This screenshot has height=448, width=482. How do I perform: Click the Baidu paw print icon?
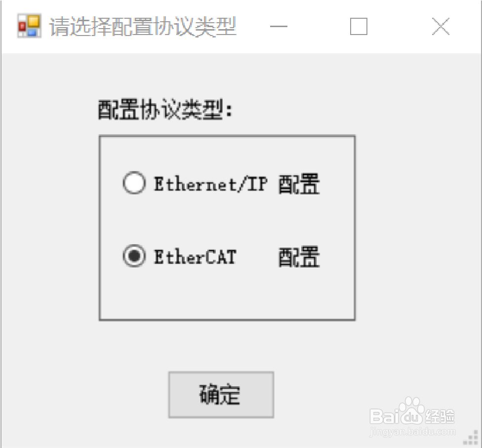click(x=412, y=409)
